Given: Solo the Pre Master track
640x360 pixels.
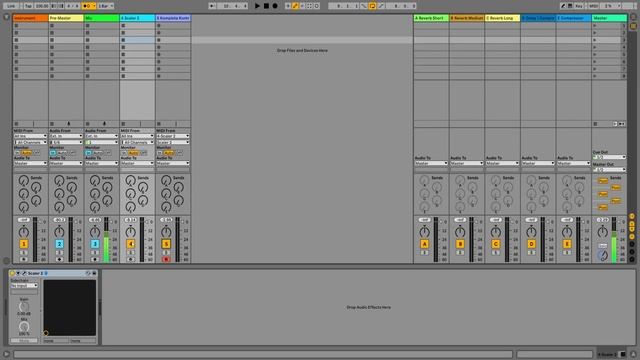Looking at the screenshot, I should [x=59, y=253].
